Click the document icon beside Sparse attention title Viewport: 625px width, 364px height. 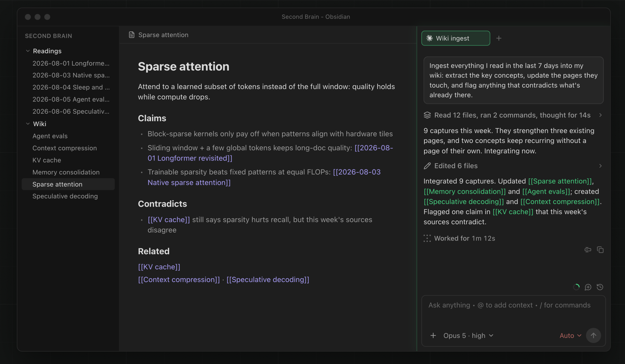pyautogui.click(x=131, y=35)
